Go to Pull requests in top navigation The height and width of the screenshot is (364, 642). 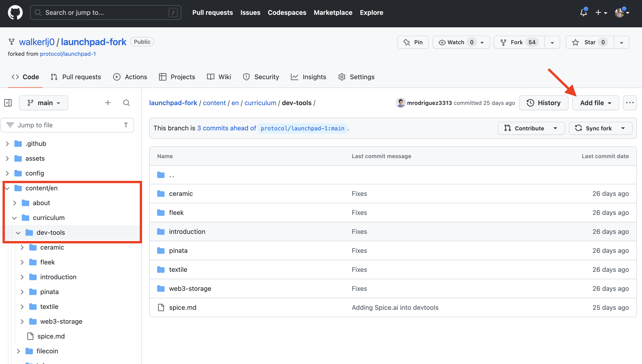(x=212, y=13)
